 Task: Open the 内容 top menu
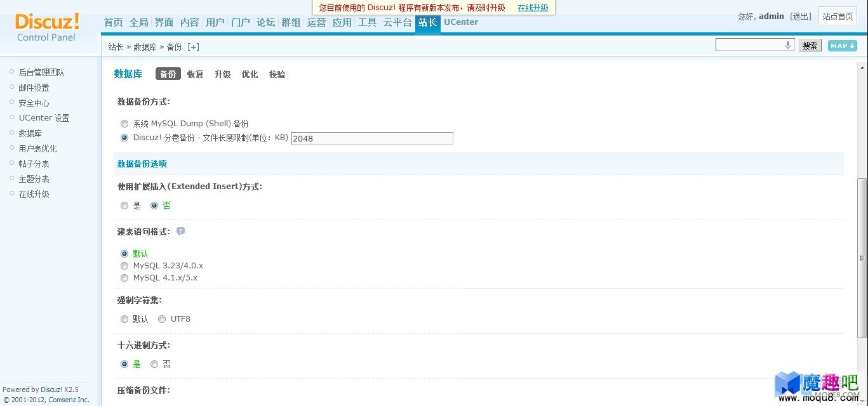tap(190, 22)
